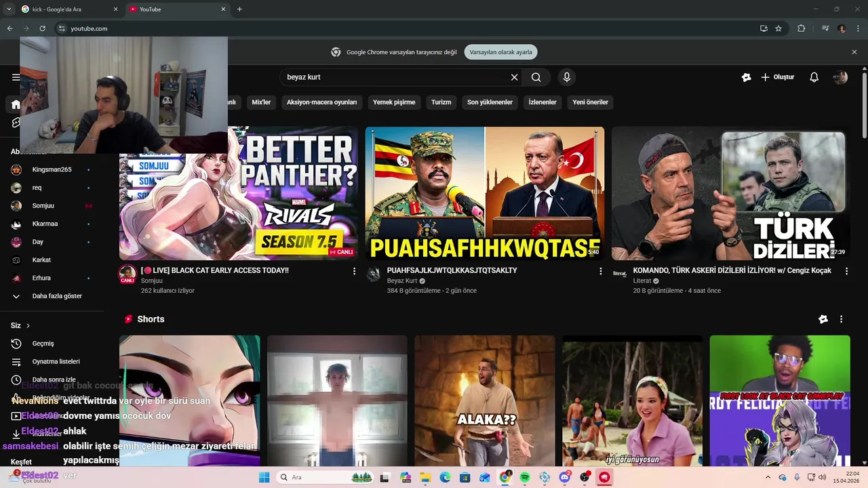Open the media controls icon in Chrome toolbar
The height and width of the screenshot is (488, 868).
[825, 28]
